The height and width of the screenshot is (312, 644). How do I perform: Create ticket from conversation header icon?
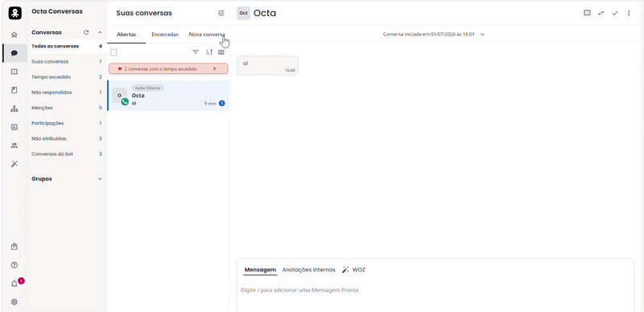tap(587, 13)
